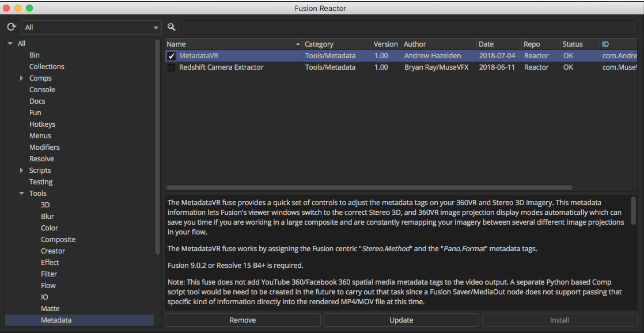Open the All repository dropdown
Screen dimensions: 644x333
[x=91, y=28]
